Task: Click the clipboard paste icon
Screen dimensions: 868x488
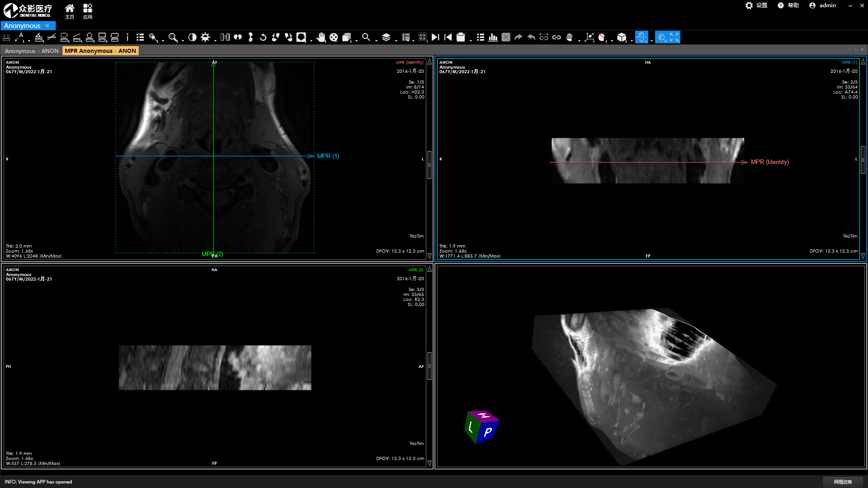Action: [461, 38]
